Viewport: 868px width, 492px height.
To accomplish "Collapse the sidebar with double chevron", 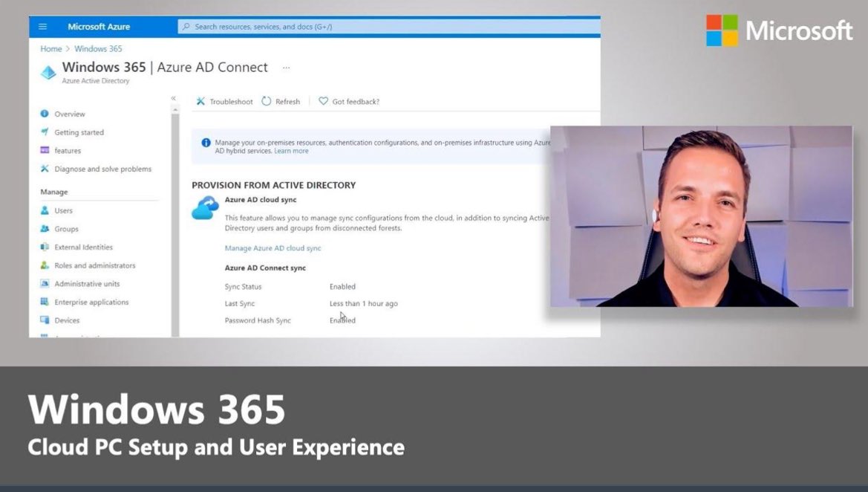I will tap(173, 98).
